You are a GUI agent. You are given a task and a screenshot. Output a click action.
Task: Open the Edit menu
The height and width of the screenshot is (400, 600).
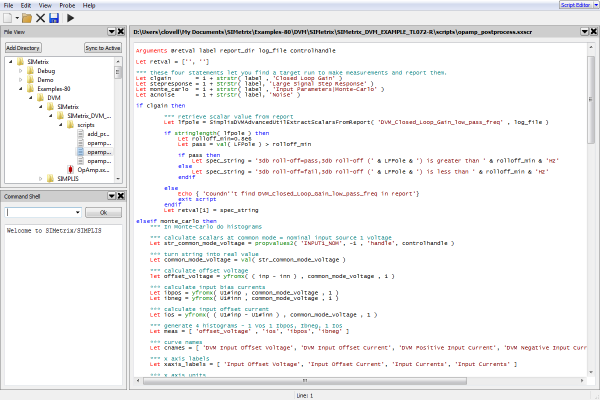click(26, 5)
